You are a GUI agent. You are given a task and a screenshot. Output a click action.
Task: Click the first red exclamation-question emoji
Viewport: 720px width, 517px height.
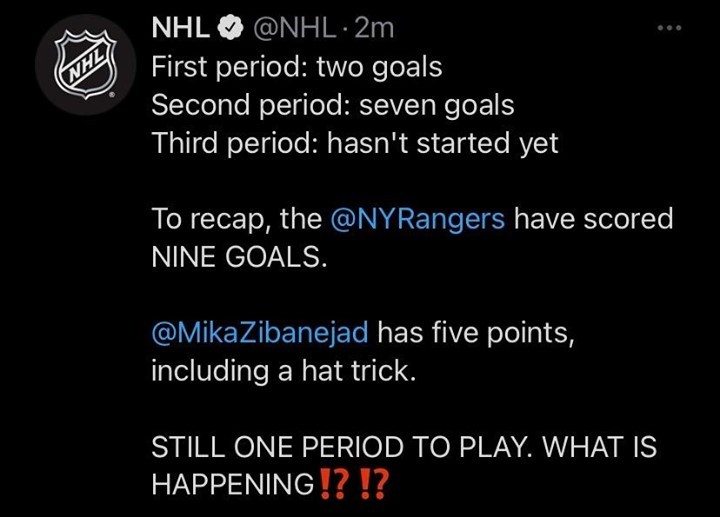333,485
